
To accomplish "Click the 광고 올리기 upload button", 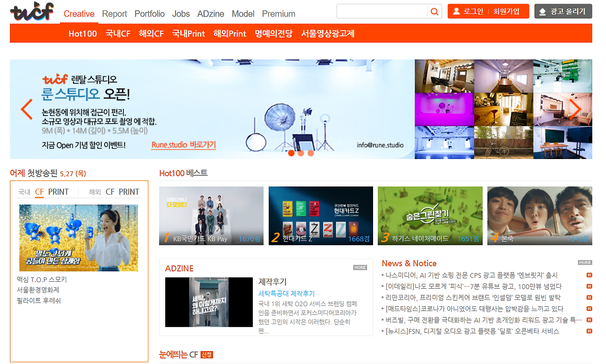I will (x=563, y=11).
